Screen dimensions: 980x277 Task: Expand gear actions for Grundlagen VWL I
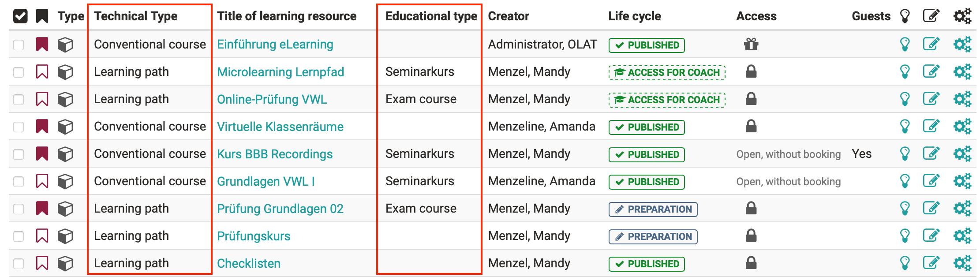point(962,181)
